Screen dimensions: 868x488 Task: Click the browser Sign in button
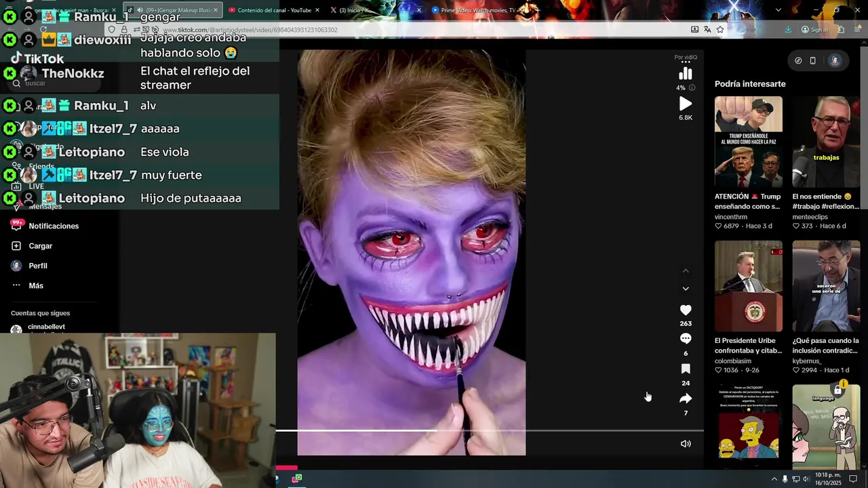(x=814, y=30)
